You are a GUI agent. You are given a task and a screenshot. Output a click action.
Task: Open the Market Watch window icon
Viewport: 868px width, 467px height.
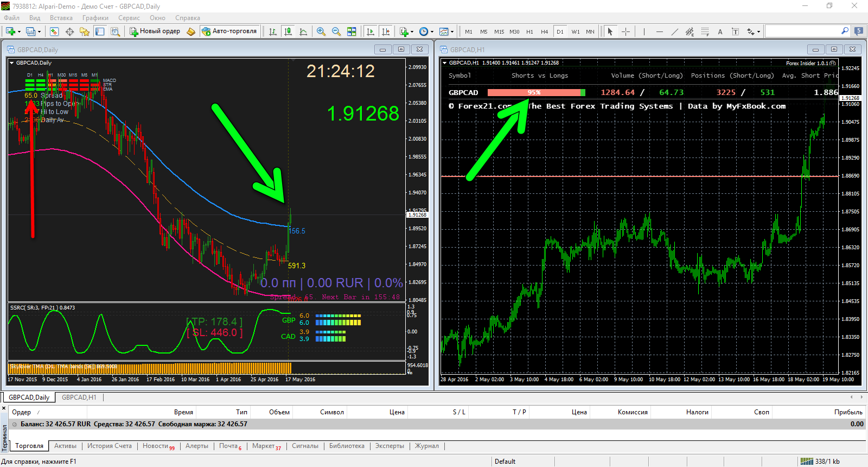pos(54,31)
